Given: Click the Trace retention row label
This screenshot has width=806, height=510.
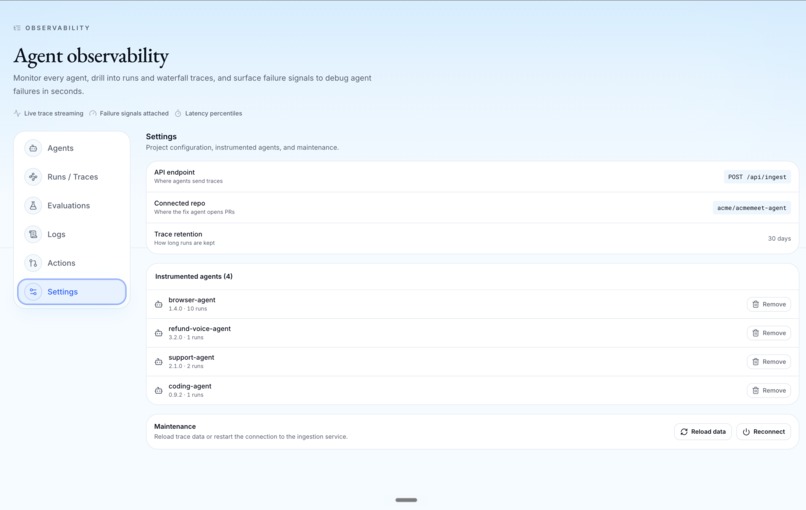Looking at the screenshot, I should click(178, 234).
